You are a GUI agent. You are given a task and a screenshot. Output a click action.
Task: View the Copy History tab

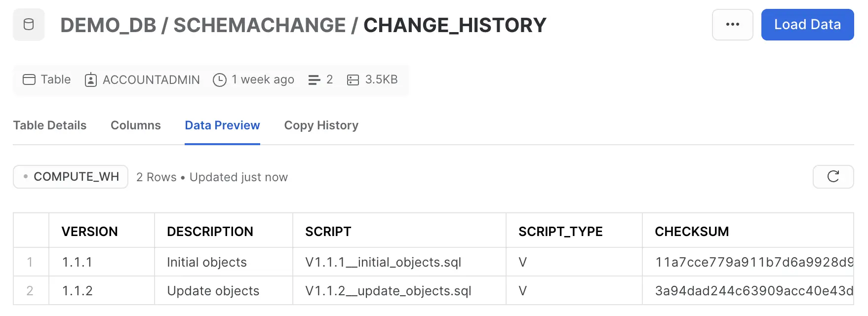[321, 125]
